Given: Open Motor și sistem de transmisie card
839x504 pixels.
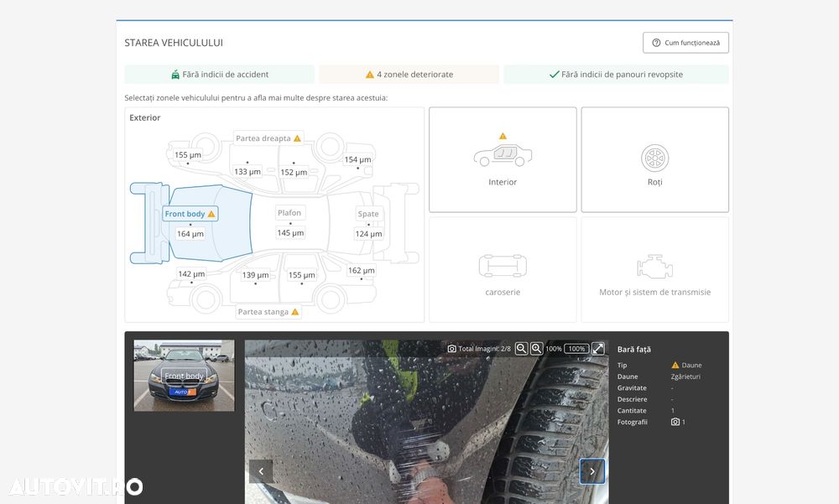Looking at the screenshot, I should (655, 270).
